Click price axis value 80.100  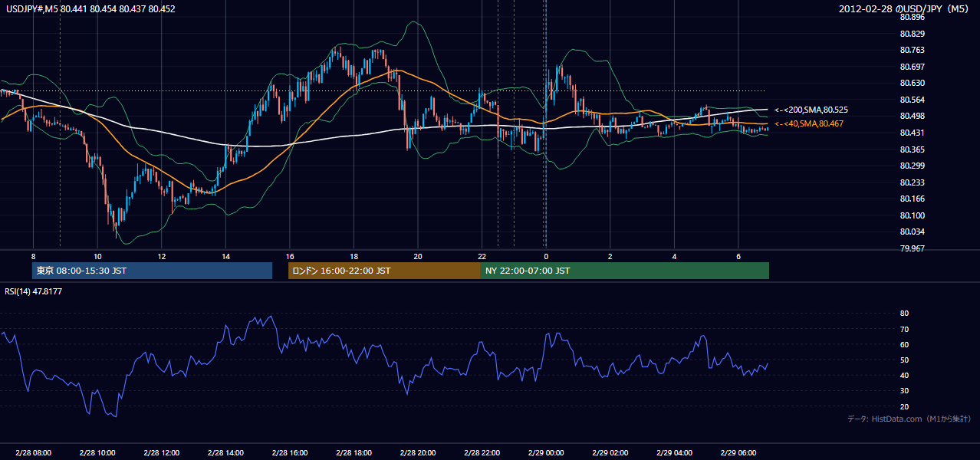(x=913, y=216)
